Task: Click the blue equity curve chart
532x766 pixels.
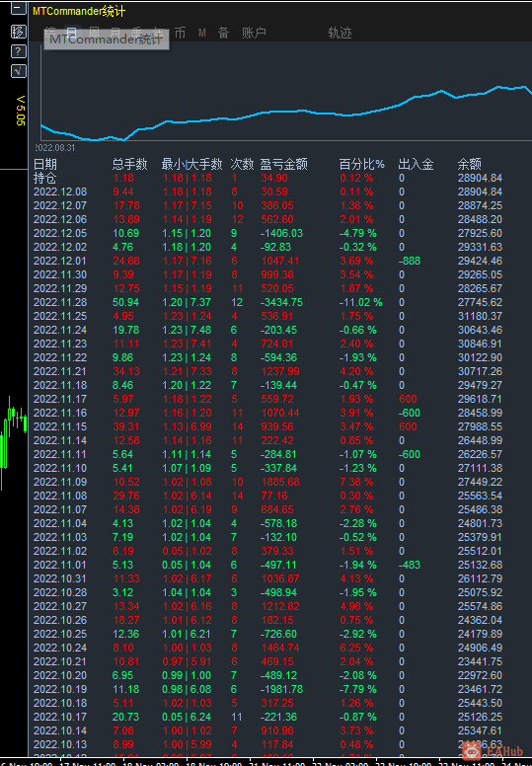Action: (286, 113)
